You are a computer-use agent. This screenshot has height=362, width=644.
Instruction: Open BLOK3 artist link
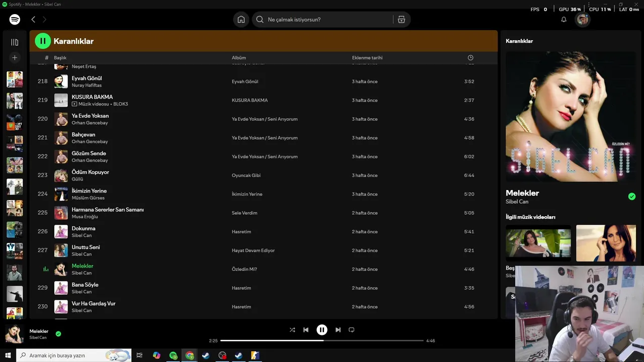121,104
